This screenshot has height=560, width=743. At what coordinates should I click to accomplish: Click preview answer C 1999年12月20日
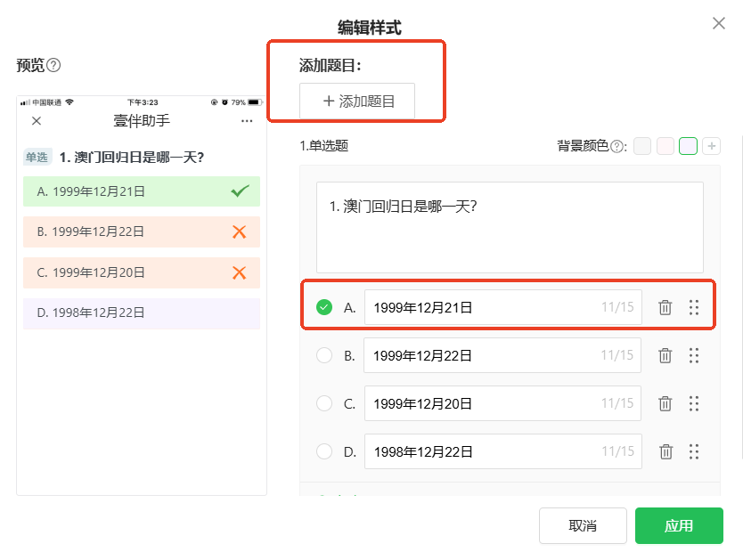[x=142, y=272]
